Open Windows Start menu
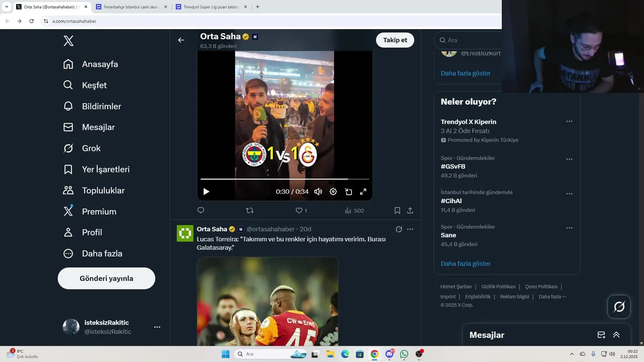The image size is (644, 362). point(225,354)
